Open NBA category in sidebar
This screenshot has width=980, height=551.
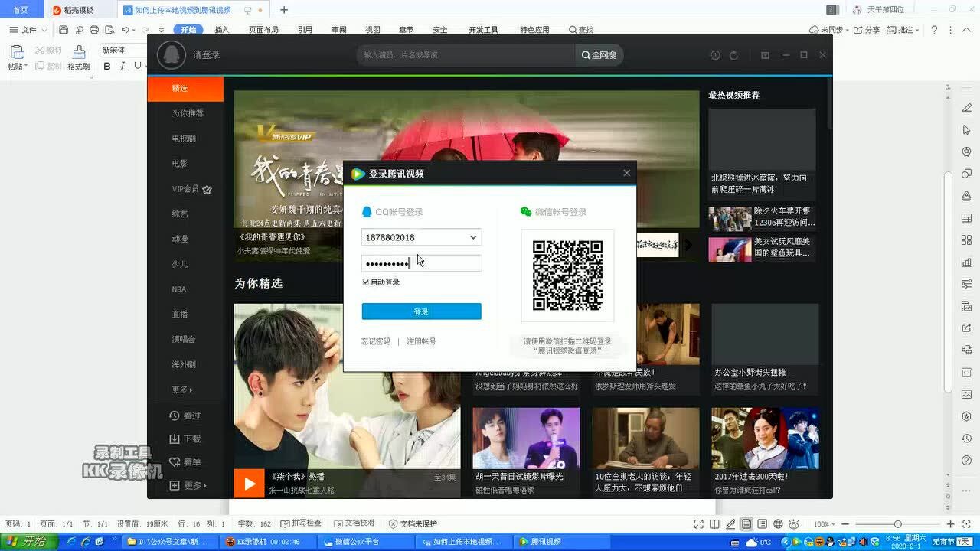[x=179, y=289]
